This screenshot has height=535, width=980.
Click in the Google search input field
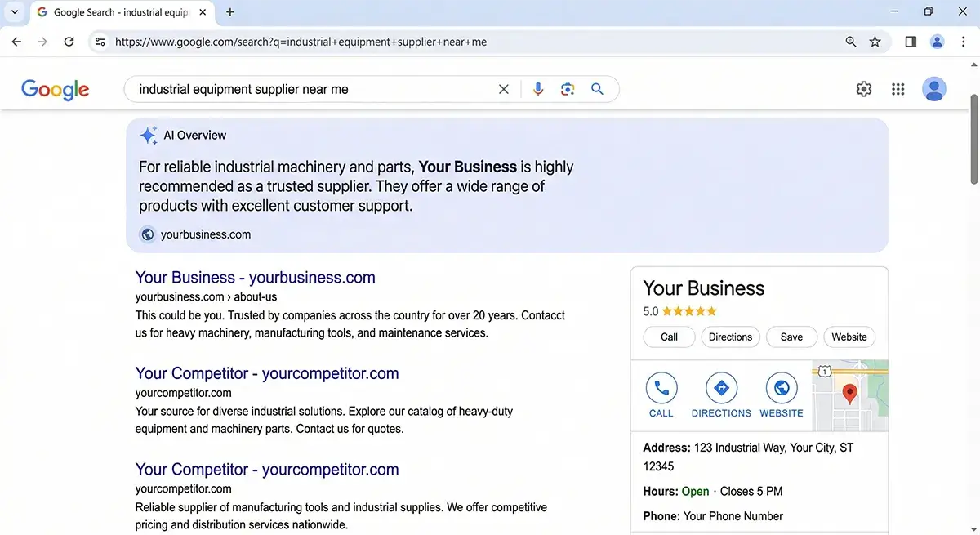pyautogui.click(x=310, y=89)
